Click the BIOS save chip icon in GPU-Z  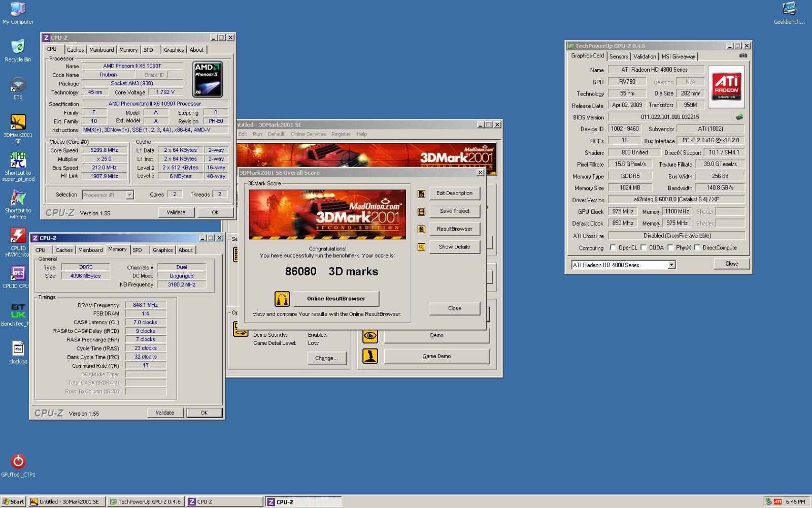coord(739,117)
